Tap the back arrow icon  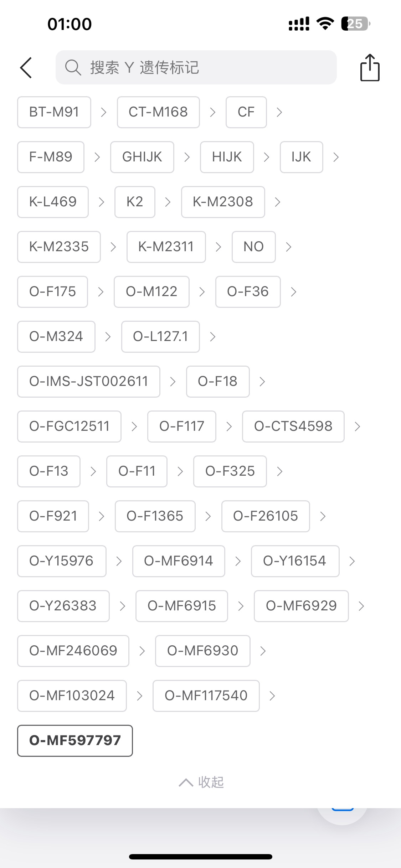[26, 68]
